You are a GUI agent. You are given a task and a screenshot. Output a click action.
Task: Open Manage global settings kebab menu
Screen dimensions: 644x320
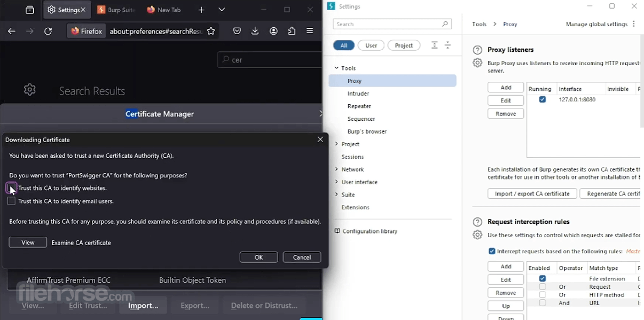634,24
